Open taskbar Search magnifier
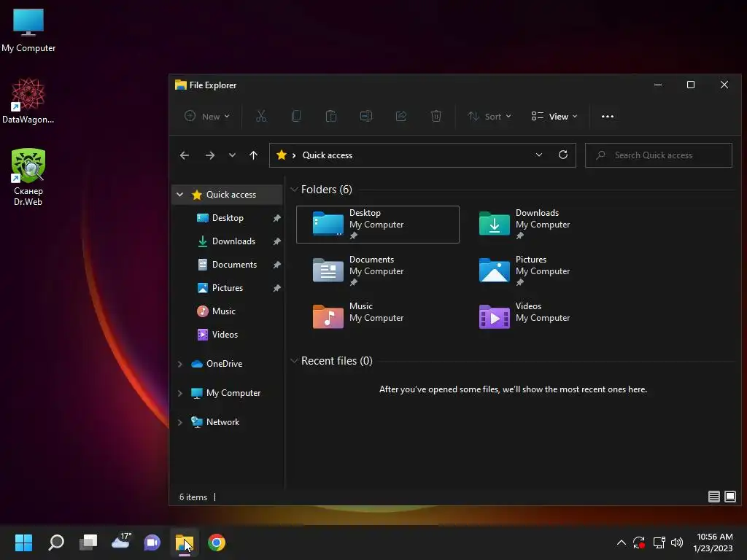Image resolution: width=747 pixels, height=560 pixels. click(x=56, y=542)
